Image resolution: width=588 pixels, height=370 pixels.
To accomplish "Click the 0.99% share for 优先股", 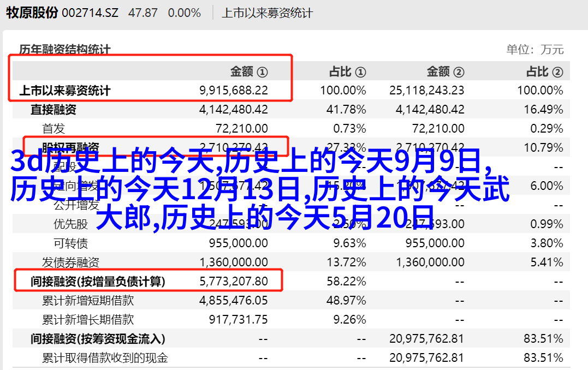I will tap(547, 224).
